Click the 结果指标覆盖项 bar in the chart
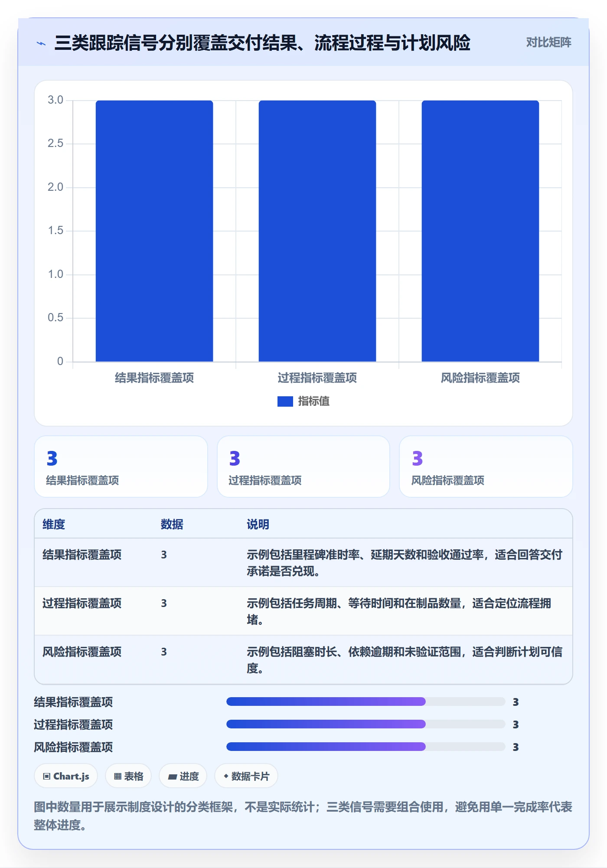Viewport: 607px width, 868px height. point(154,231)
